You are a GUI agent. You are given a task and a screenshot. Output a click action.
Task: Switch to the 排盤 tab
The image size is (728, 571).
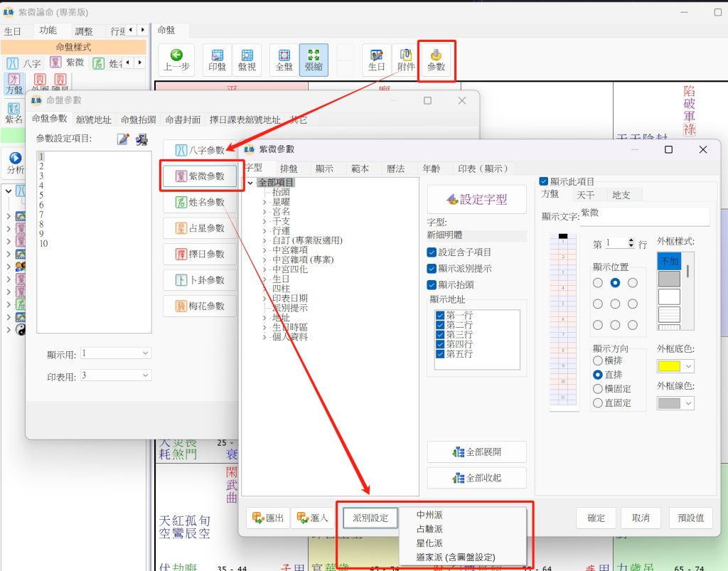289,169
